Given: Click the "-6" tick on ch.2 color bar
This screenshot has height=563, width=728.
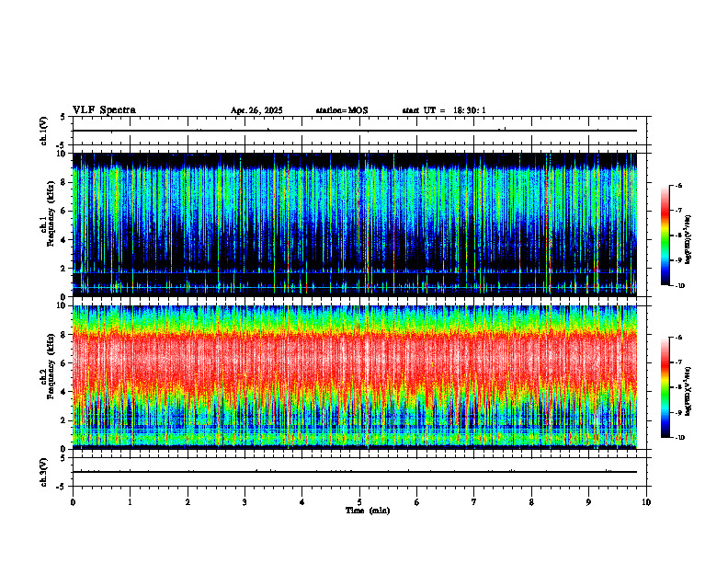Looking at the screenshot, I should point(679,338).
